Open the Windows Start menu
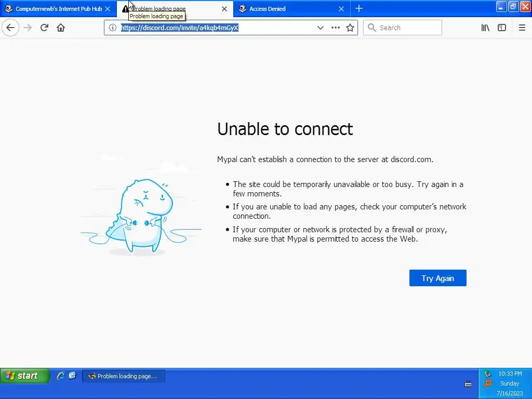 click(x=25, y=376)
